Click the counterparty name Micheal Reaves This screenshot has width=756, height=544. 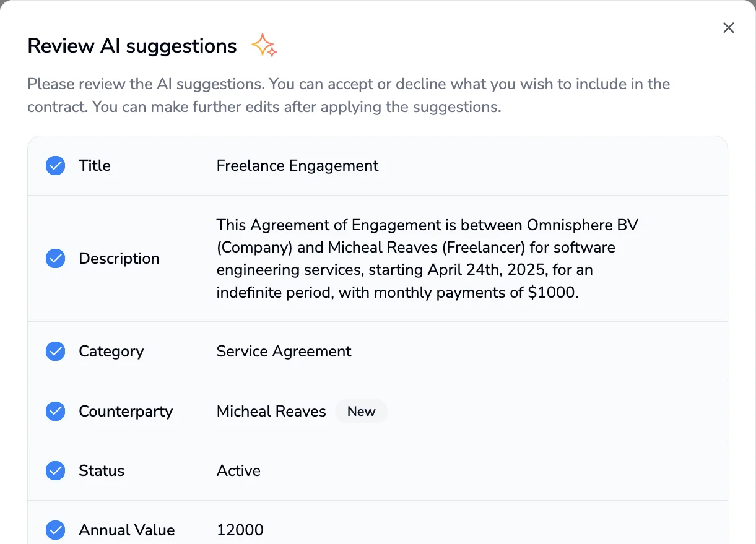click(x=271, y=411)
